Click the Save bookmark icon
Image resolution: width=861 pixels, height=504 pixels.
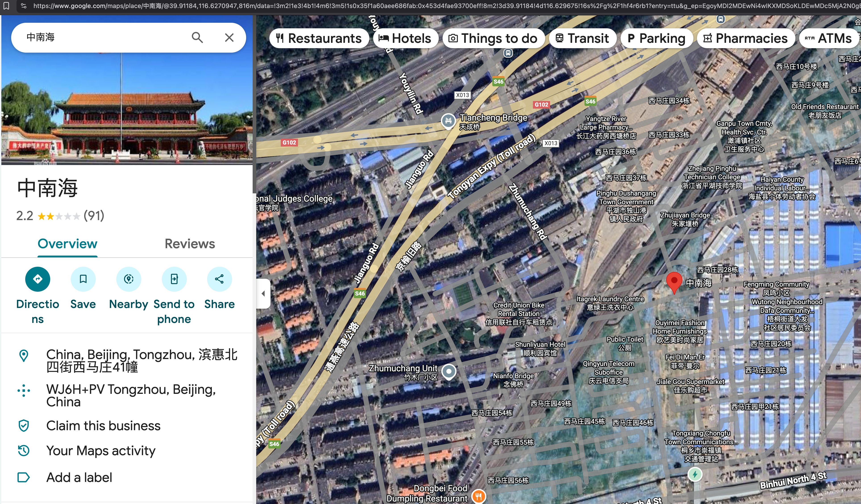pos(83,279)
